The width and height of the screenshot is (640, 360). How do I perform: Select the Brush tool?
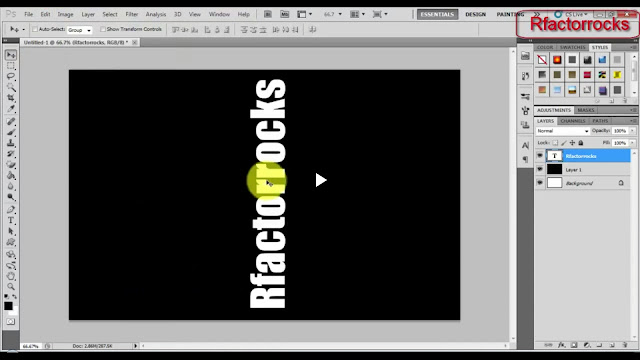click(x=11, y=132)
